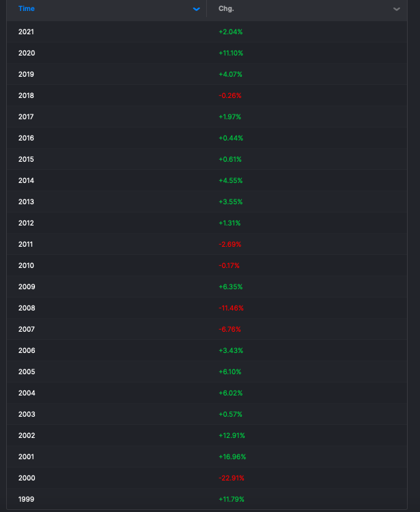Open the Chg. column sort chevron
The height and width of the screenshot is (512, 420).
click(x=396, y=9)
